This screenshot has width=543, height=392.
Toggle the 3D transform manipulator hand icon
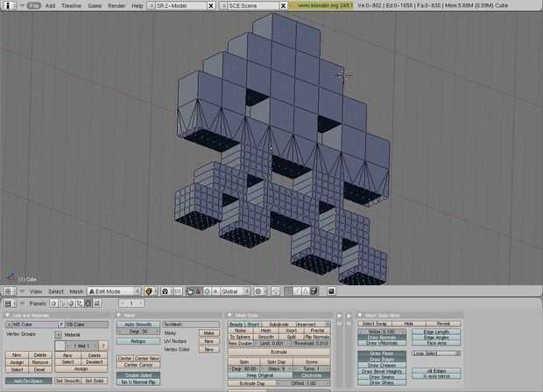(x=189, y=291)
